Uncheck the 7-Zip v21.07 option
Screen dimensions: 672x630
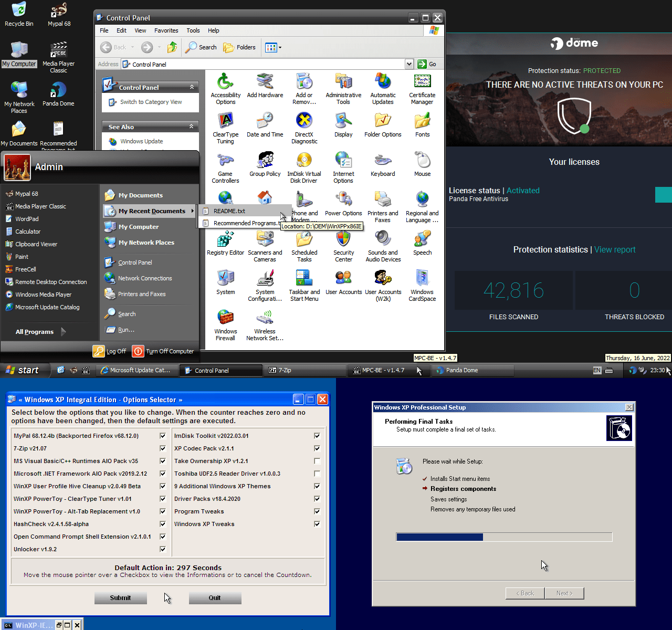[163, 448]
